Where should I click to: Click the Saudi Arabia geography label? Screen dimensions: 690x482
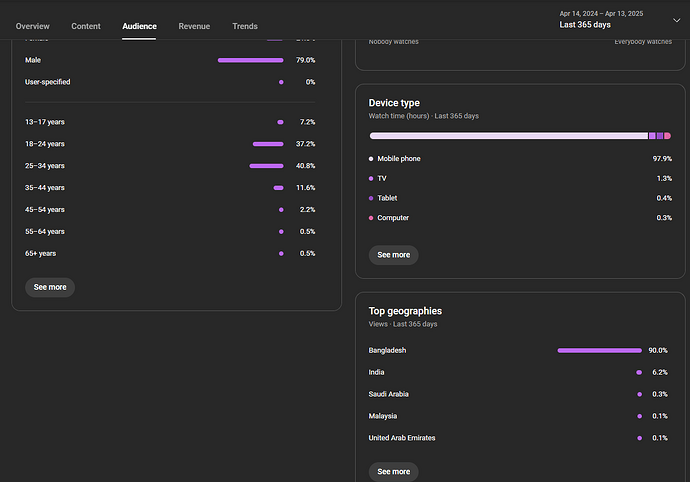click(x=389, y=394)
